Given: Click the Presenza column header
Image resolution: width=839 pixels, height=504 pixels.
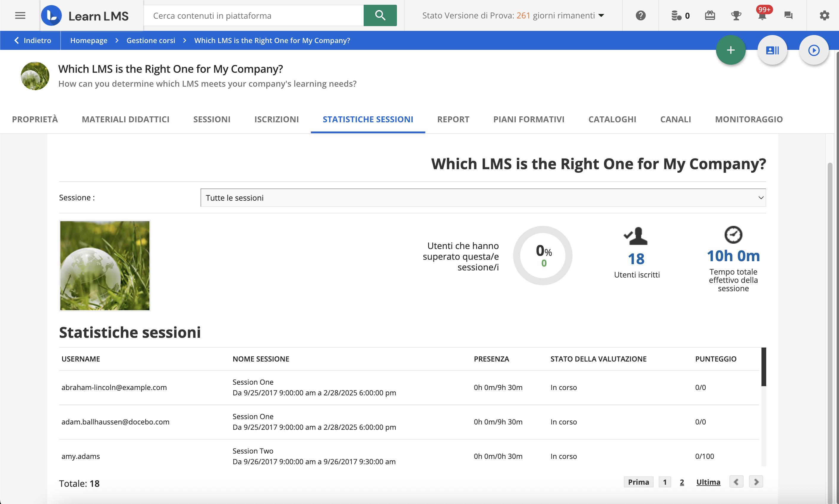Looking at the screenshot, I should click(491, 359).
